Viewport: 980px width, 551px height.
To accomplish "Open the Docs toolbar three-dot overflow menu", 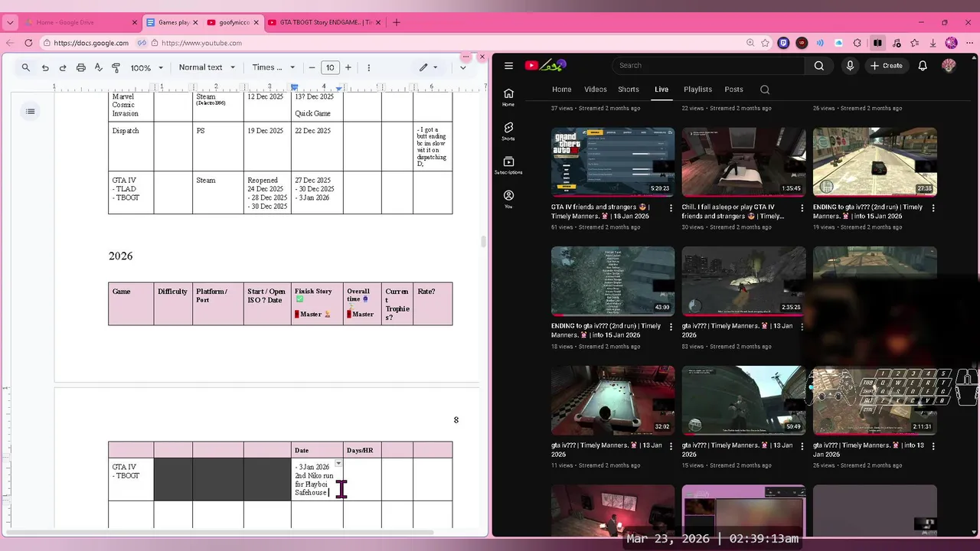I will (368, 67).
